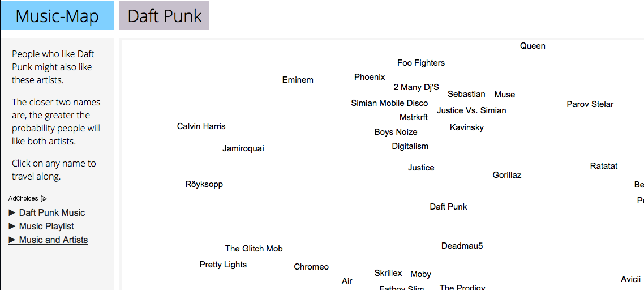The width and height of the screenshot is (644, 290).
Task: Click the Kavinsky name
Action: (466, 127)
